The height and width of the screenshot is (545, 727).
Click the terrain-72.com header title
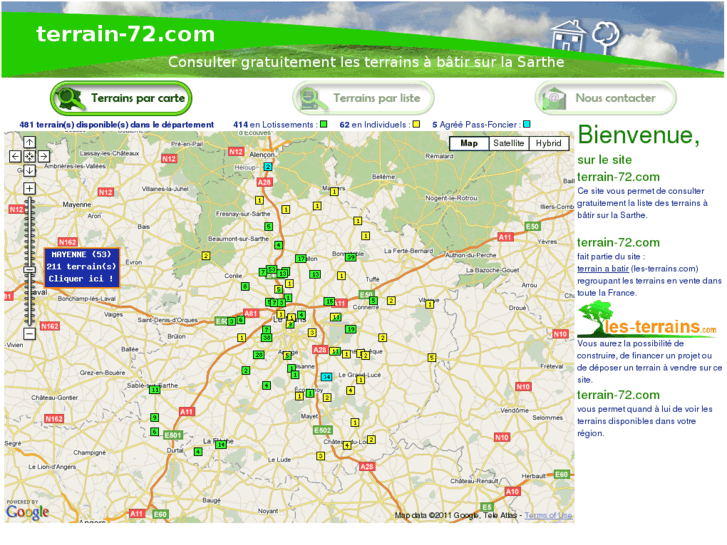coord(126,34)
